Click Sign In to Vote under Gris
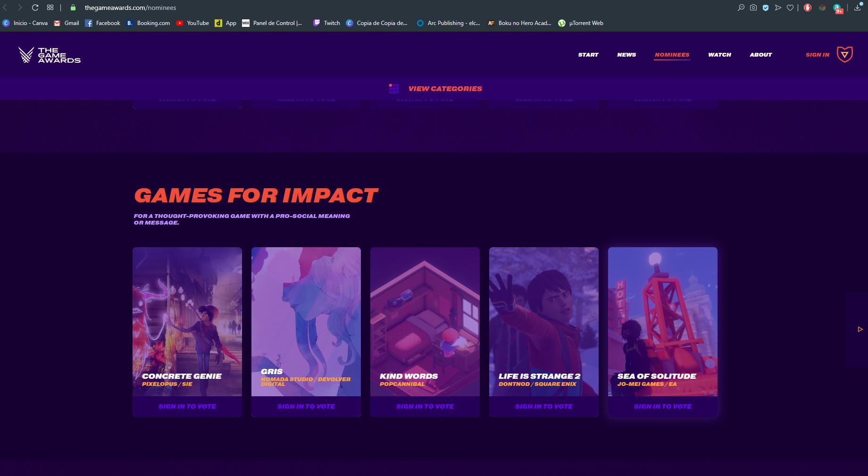 point(306,406)
